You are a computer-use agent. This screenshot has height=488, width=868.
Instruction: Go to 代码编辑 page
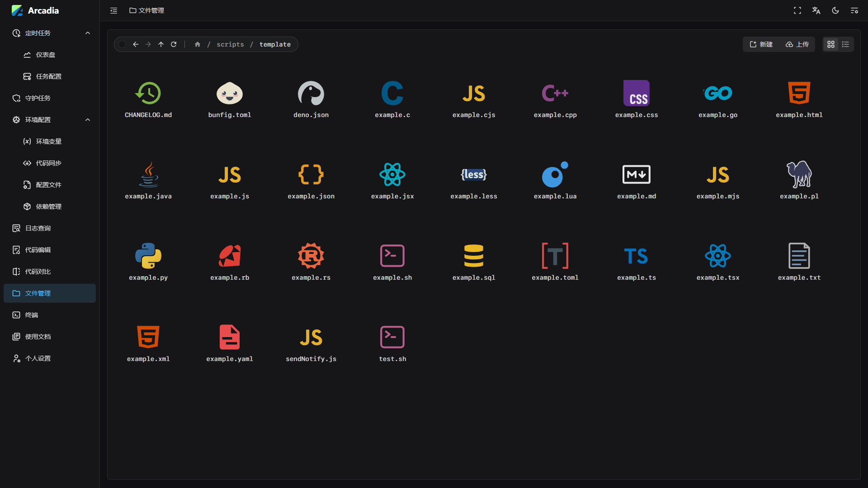[50, 250]
